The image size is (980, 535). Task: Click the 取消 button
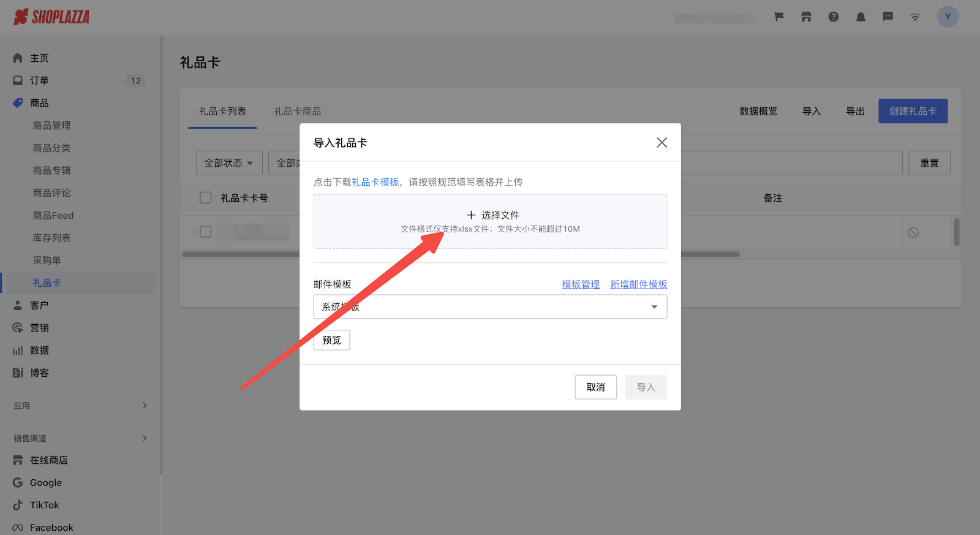click(595, 387)
